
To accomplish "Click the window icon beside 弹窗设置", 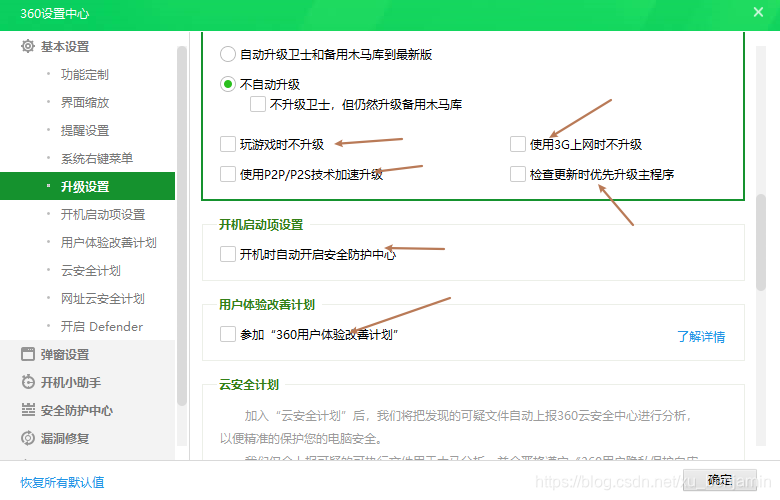I will 28,354.
